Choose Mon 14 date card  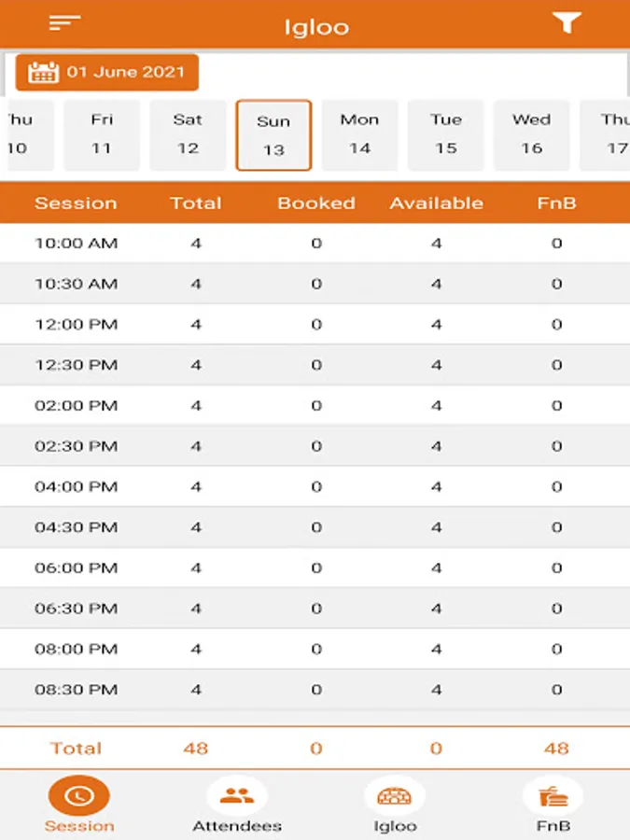359,134
